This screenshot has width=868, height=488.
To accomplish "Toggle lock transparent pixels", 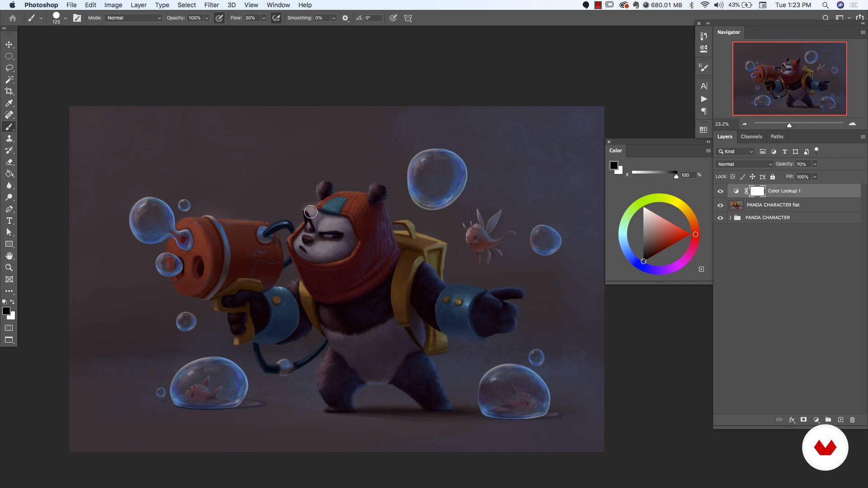I will point(732,177).
